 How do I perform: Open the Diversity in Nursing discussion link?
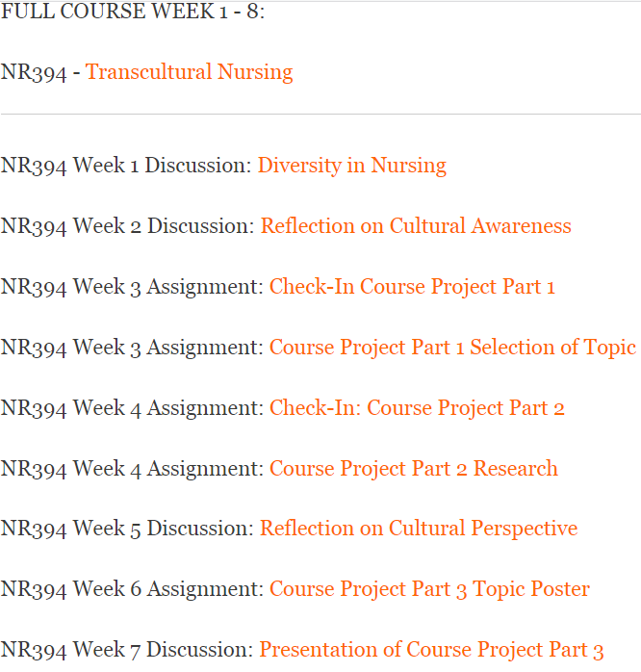pyautogui.click(x=351, y=166)
